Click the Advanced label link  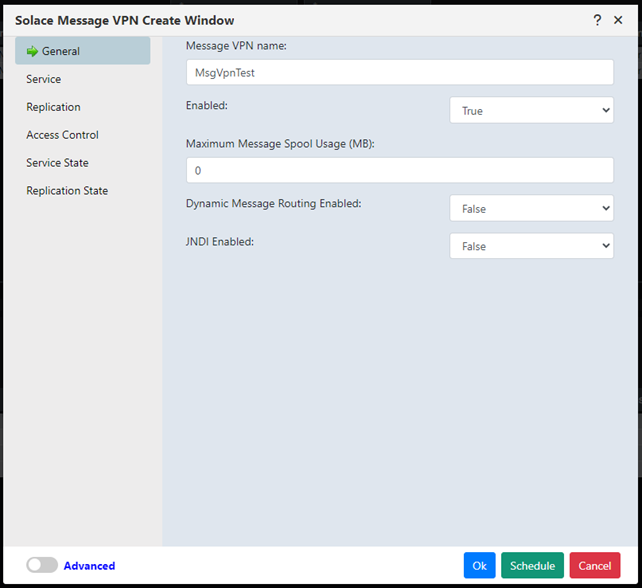tap(89, 565)
